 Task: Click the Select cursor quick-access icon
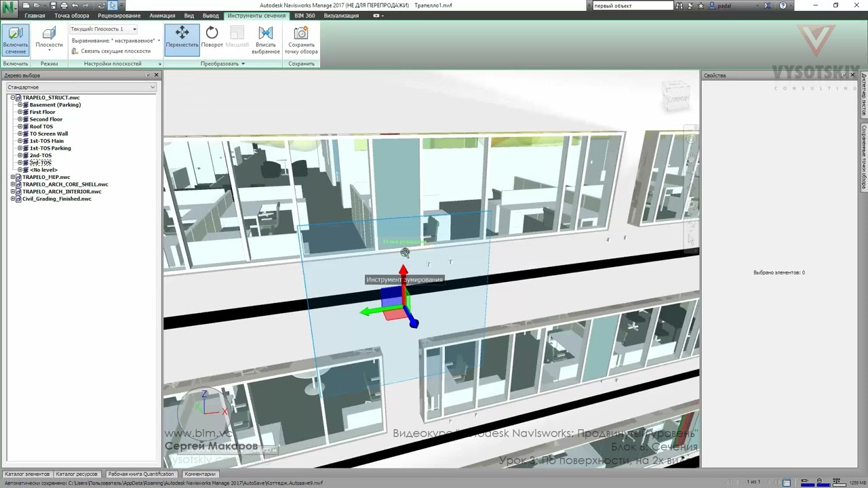113,5
